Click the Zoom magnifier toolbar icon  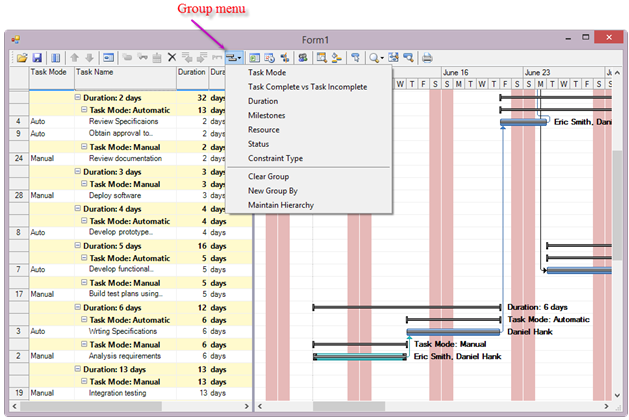tap(374, 58)
